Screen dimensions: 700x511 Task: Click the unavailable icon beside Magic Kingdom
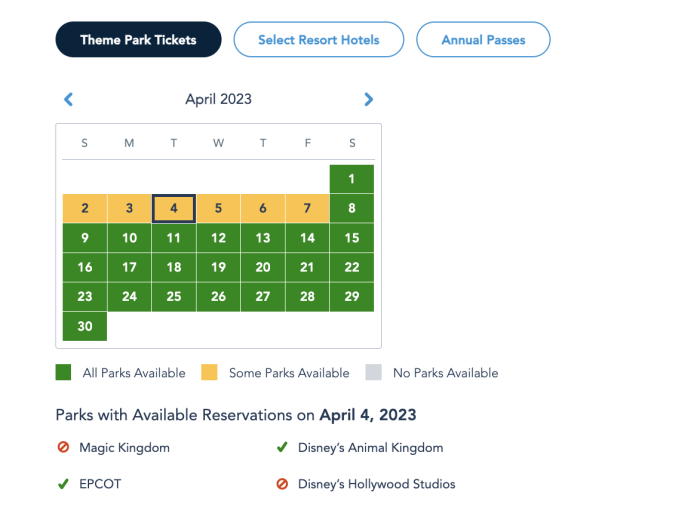(x=63, y=447)
